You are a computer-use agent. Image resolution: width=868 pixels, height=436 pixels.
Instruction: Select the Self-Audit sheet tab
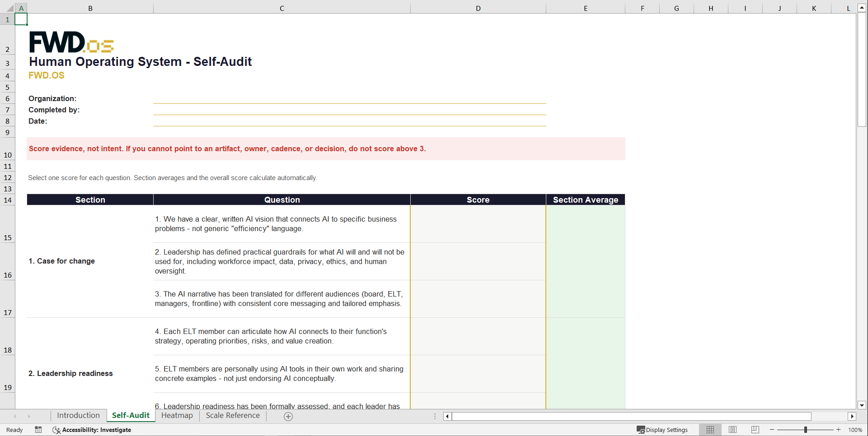131,416
